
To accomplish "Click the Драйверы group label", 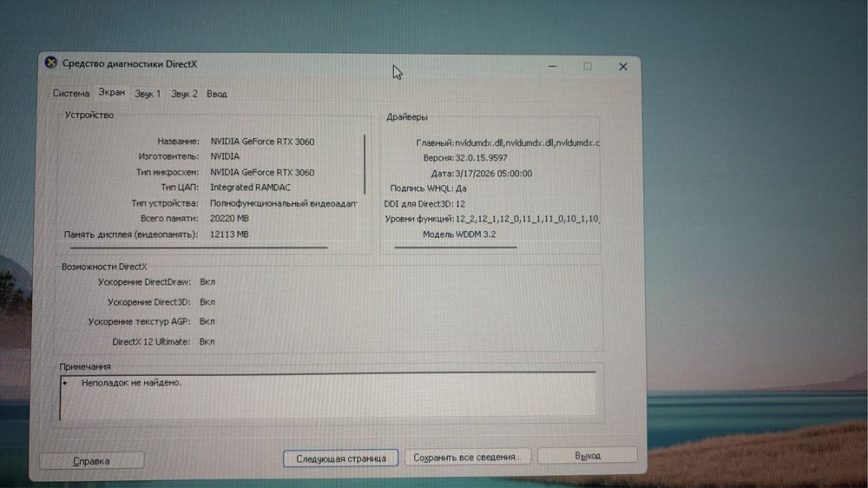I will 407,117.
